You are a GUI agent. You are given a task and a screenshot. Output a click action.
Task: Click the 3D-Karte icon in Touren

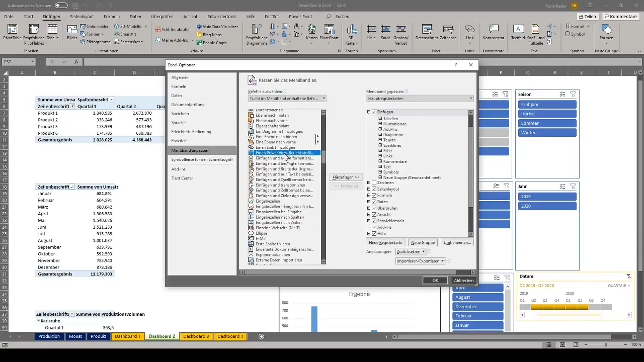[351, 34]
